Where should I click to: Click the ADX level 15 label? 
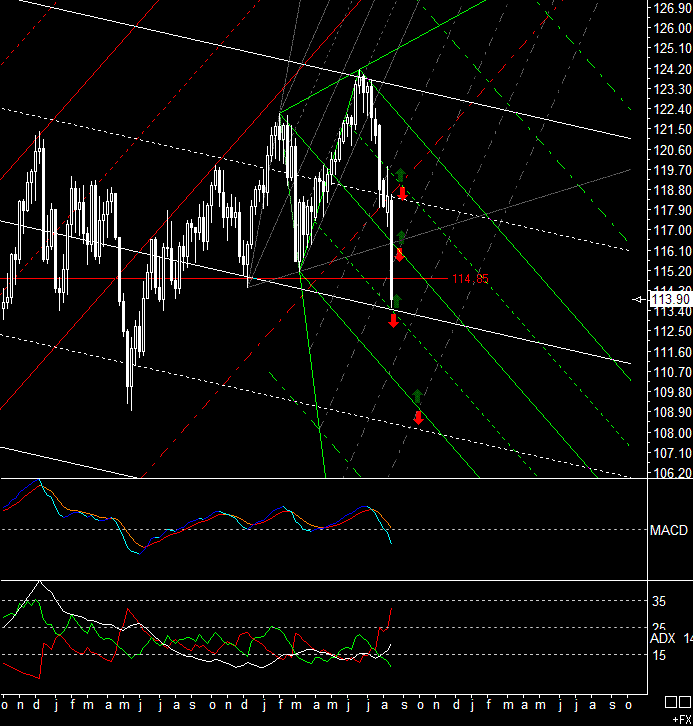pyautogui.click(x=658, y=656)
